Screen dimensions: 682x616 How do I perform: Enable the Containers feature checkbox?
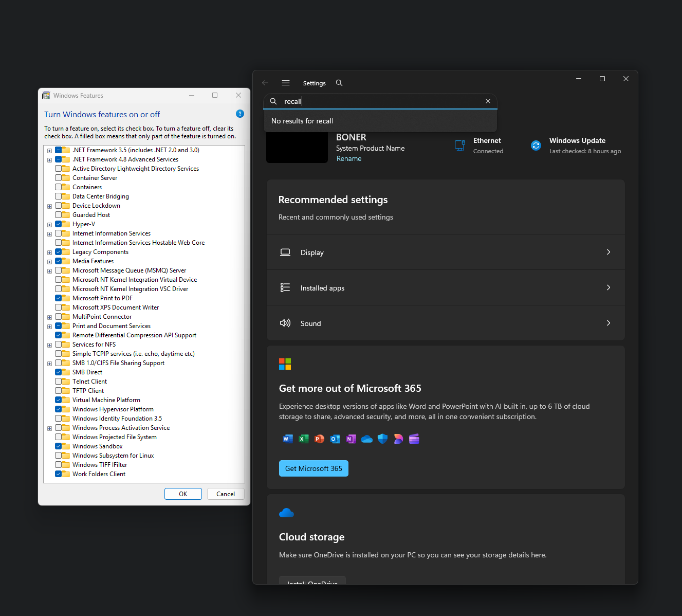(x=58, y=187)
